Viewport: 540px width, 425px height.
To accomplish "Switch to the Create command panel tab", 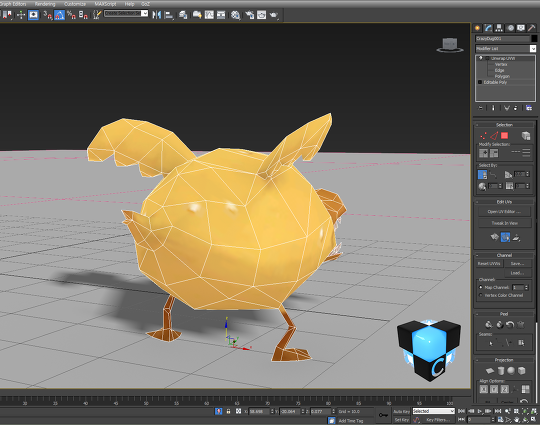I will [x=477, y=28].
